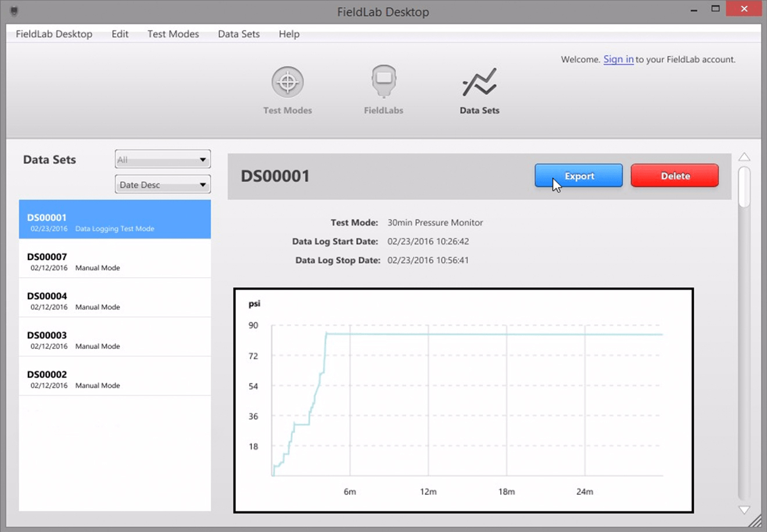Click the scrollbar down arrow
The height and width of the screenshot is (532, 767).
pyautogui.click(x=744, y=509)
